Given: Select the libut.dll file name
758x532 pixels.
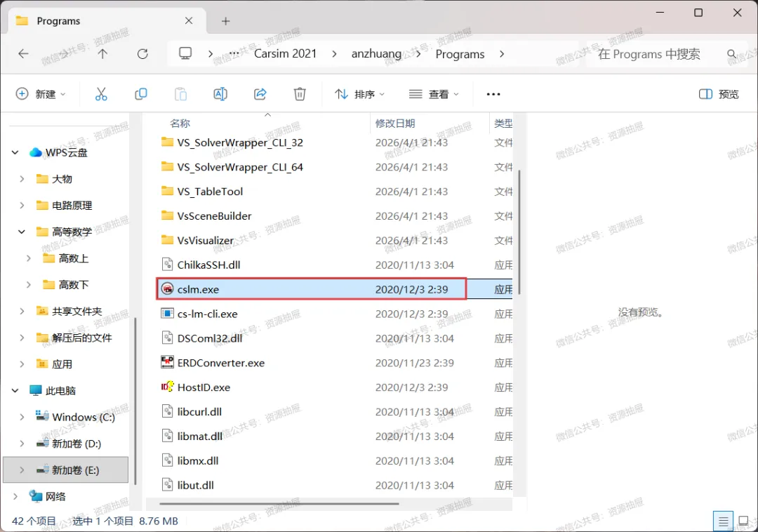Looking at the screenshot, I should [x=195, y=485].
